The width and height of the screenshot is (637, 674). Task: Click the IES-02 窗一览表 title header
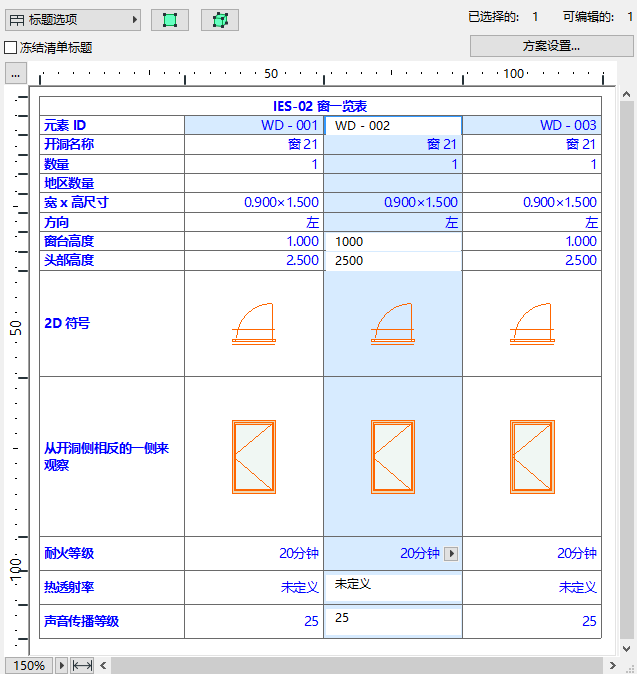[320, 106]
